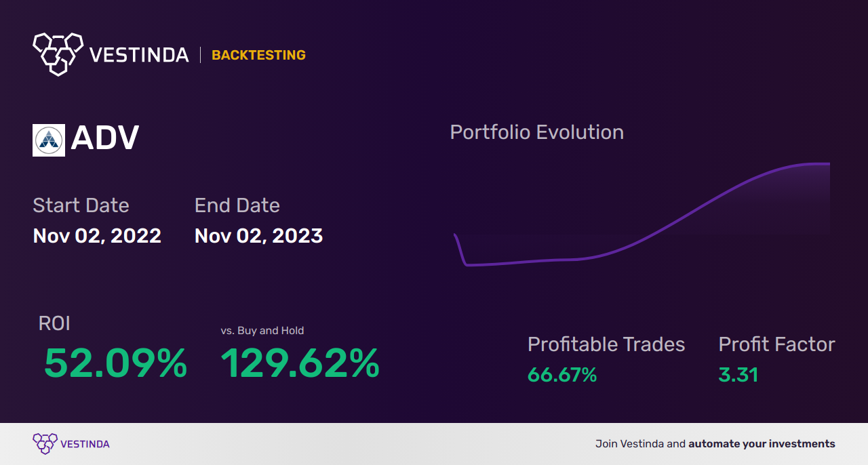The image size is (868, 465).
Task: Click the Profit Factor 3.31 value
Action: [738, 375]
